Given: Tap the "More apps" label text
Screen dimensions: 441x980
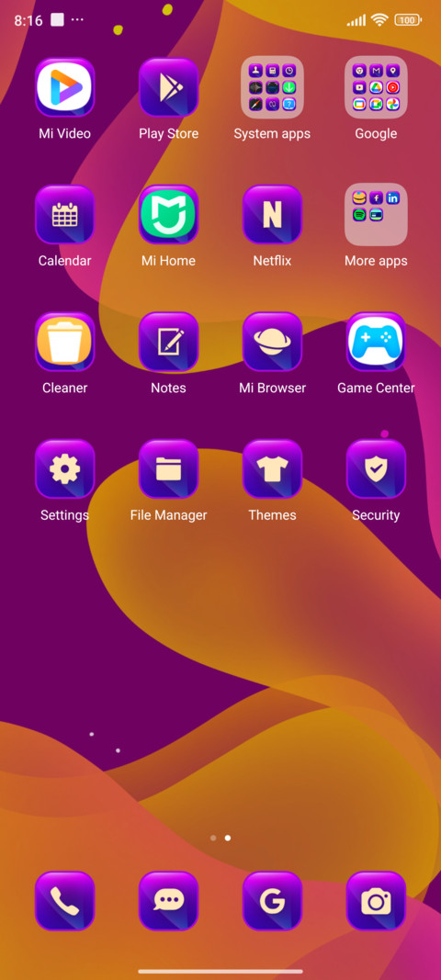Looking at the screenshot, I should [376, 261].
